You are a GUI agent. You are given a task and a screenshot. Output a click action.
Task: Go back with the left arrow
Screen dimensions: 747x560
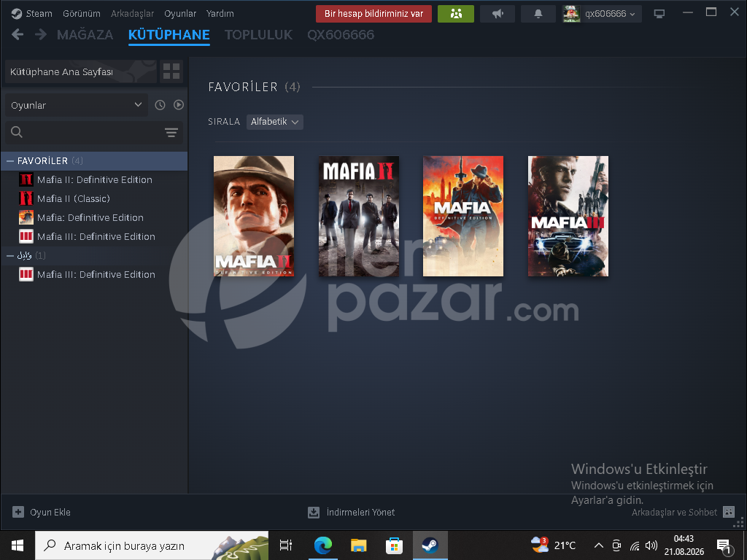(x=18, y=34)
